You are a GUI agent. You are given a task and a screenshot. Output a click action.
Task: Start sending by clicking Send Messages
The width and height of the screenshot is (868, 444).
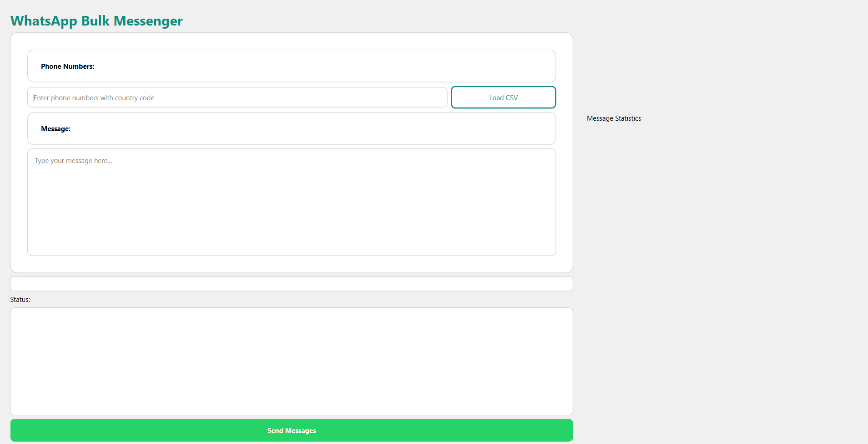(x=291, y=430)
